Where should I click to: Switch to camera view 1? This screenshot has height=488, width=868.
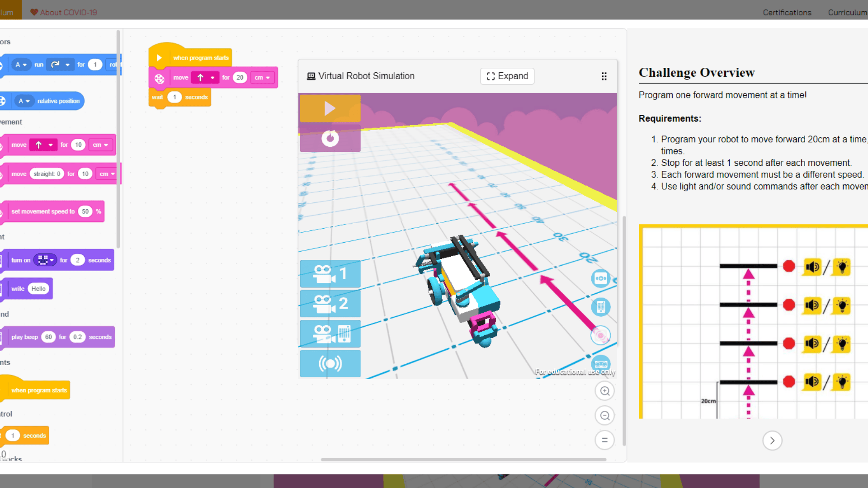pos(330,273)
